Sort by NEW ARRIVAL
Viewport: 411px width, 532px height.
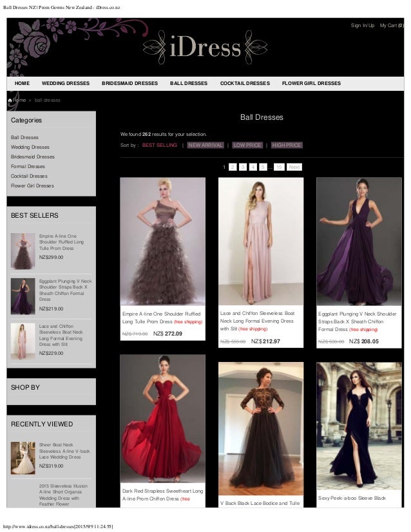coord(205,145)
